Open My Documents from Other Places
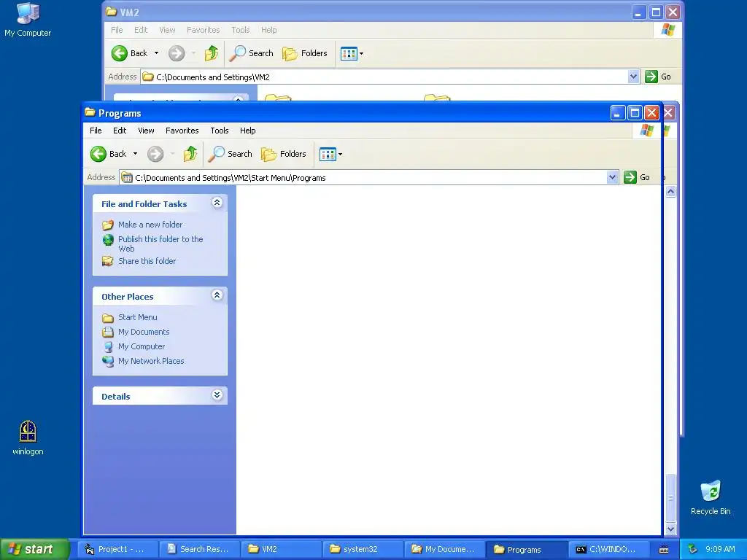 click(x=144, y=332)
